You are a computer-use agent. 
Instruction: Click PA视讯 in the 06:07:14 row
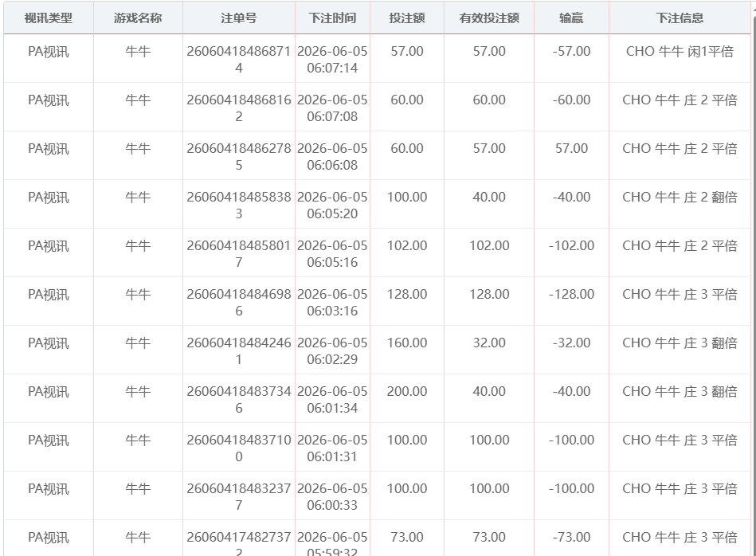[49, 52]
